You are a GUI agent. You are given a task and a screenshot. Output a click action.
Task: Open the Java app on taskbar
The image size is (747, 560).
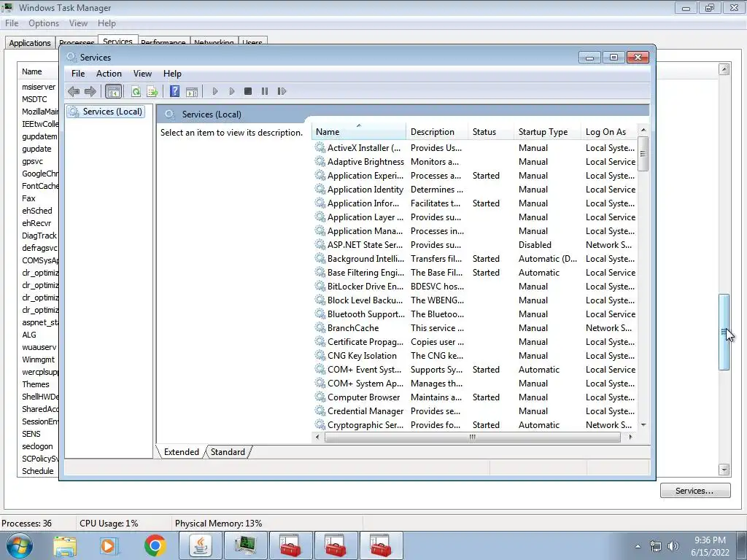pos(201,545)
